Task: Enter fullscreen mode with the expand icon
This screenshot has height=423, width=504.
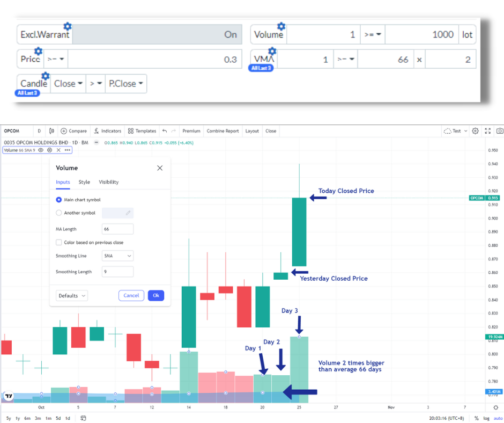Action: 487,130
